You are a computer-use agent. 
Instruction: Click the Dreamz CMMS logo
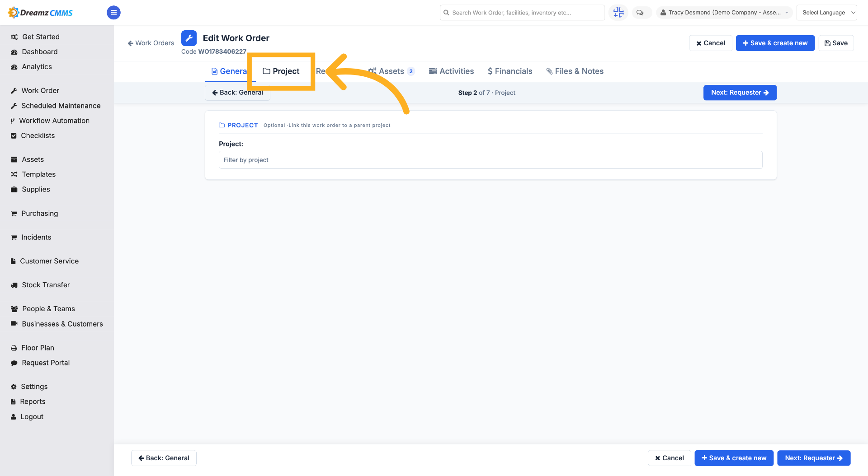(x=41, y=13)
